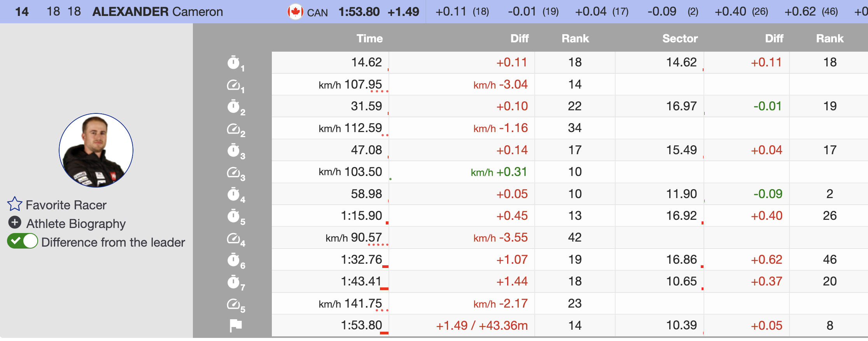Click the stopwatch icon for intermediate 1
Screen dimensions: 868x341
(x=234, y=63)
